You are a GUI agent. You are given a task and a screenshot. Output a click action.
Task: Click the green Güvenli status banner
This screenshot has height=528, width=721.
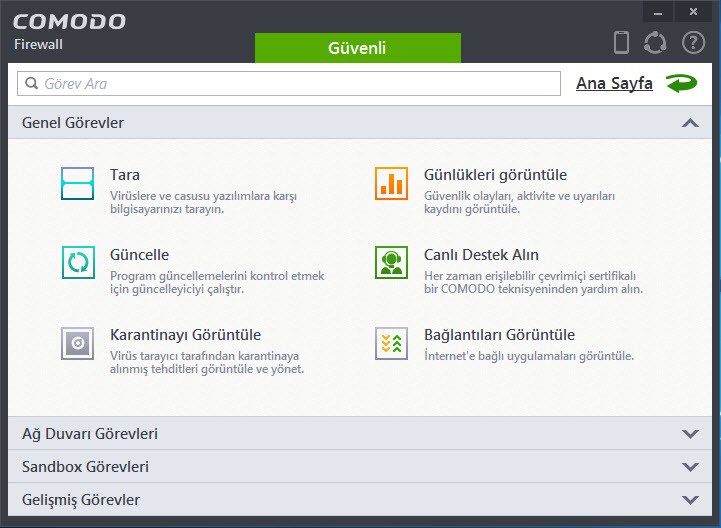pos(358,48)
